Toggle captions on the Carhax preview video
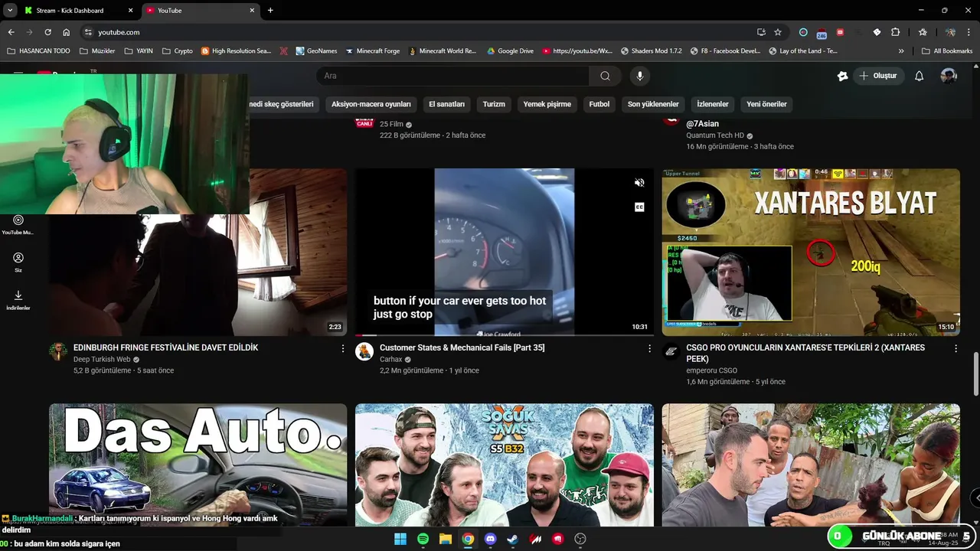 (x=639, y=207)
